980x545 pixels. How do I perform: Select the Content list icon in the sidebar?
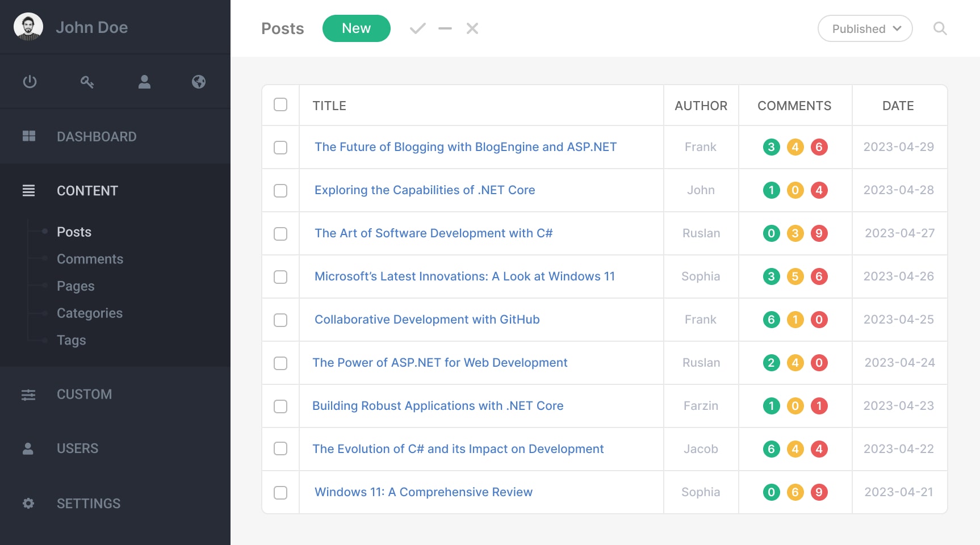pyautogui.click(x=28, y=191)
